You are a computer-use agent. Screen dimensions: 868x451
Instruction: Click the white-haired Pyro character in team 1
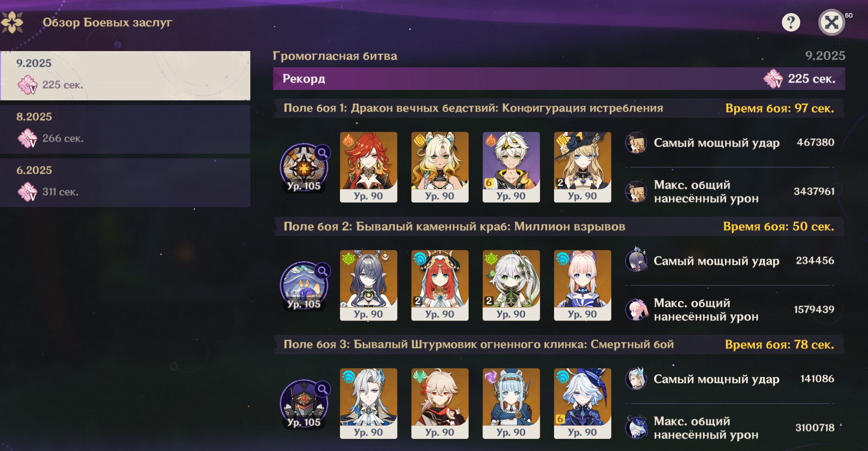511,167
